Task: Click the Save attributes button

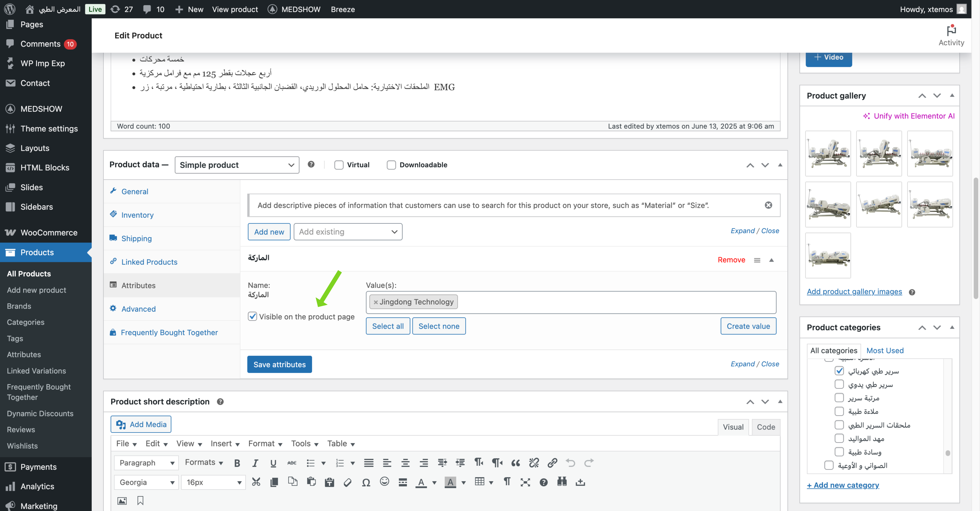Action: (x=280, y=364)
